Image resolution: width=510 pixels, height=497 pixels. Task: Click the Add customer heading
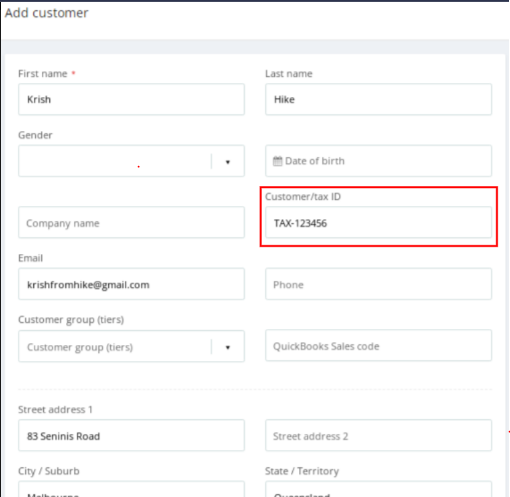(47, 13)
